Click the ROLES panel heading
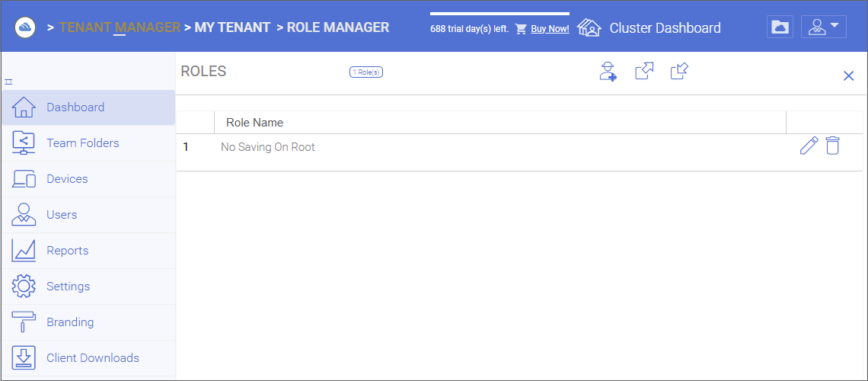This screenshot has height=381, width=868. coord(204,72)
